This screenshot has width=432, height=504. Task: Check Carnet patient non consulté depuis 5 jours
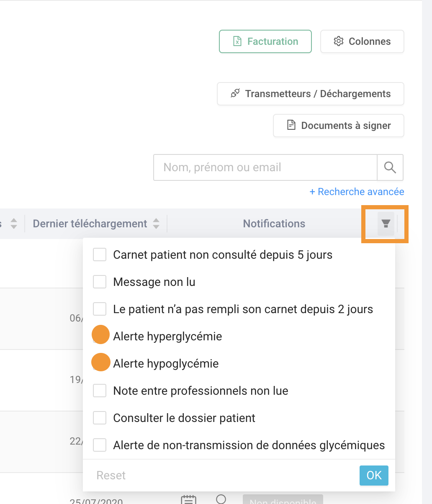tap(100, 255)
